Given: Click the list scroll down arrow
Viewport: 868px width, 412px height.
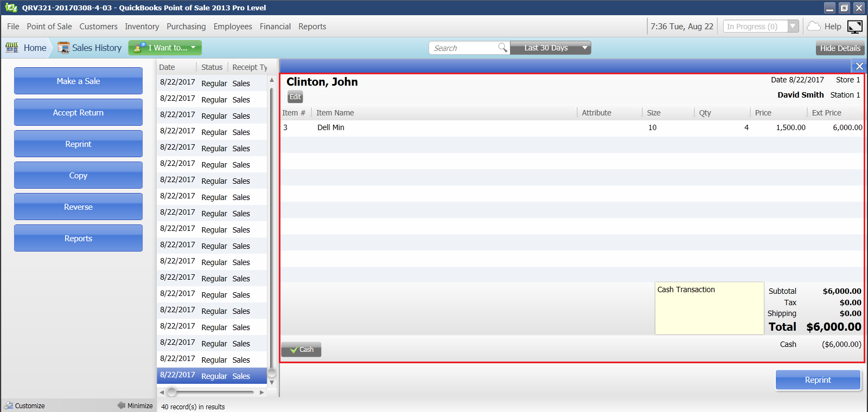Looking at the screenshot, I should 272,382.
